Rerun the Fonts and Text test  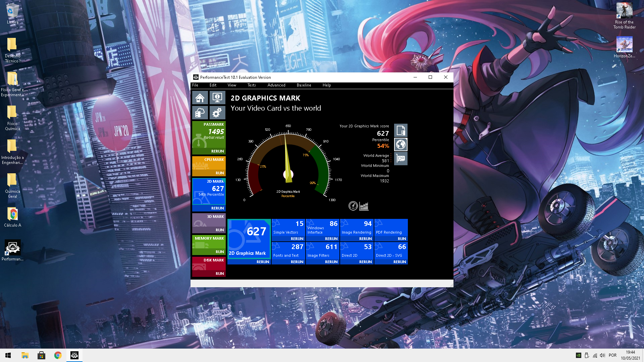[297, 262]
